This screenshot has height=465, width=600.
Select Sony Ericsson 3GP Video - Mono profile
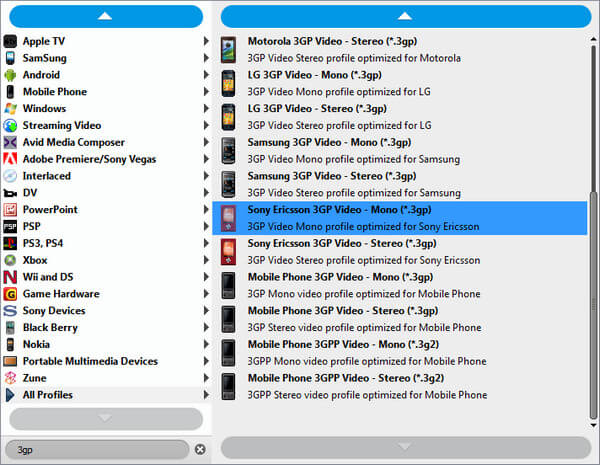coord(400,218)
